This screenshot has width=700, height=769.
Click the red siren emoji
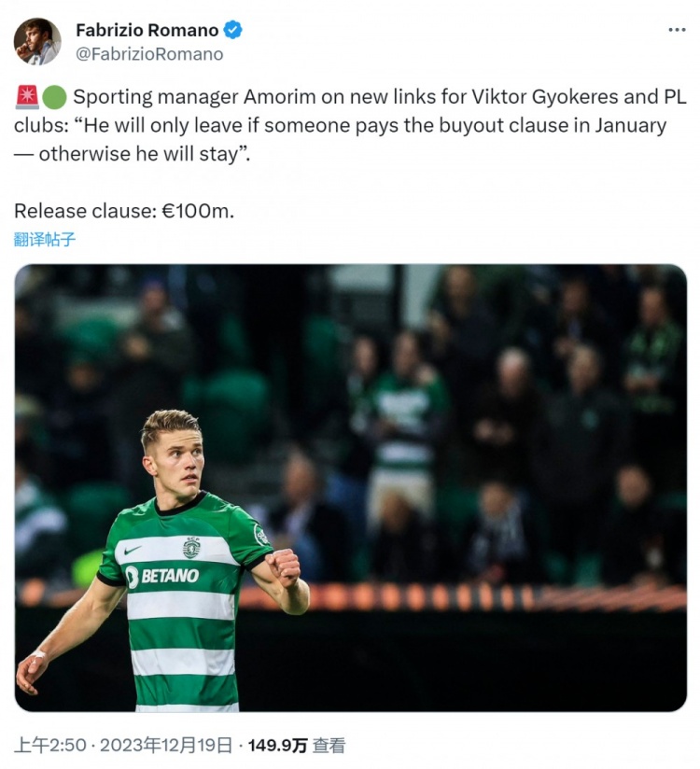pos(26,97)
